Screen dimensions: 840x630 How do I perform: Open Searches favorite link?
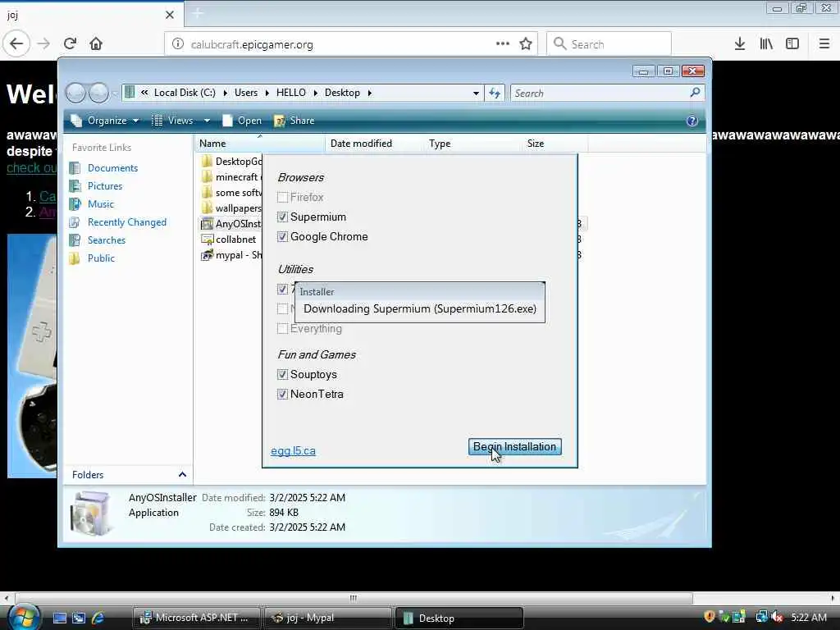click(x=106, y=240)
